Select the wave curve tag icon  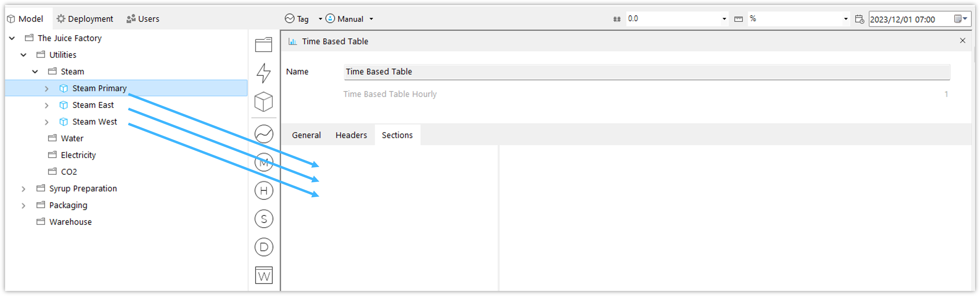(x=264, y=134)
